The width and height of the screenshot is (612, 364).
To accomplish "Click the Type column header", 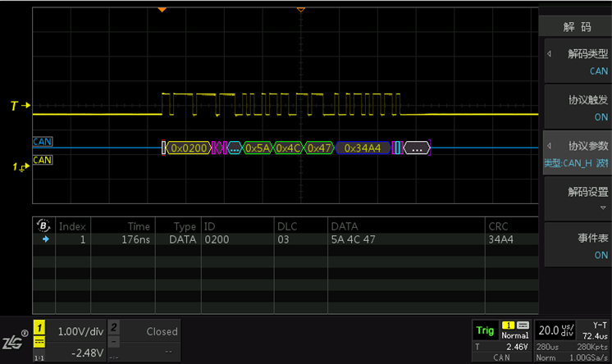I will tap(185, 226).
